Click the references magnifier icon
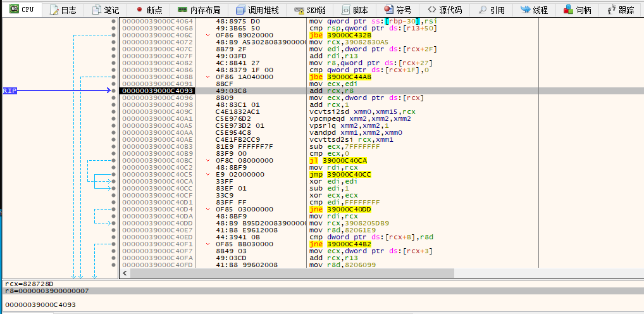 pyautogui.click(x=483, y=10)
